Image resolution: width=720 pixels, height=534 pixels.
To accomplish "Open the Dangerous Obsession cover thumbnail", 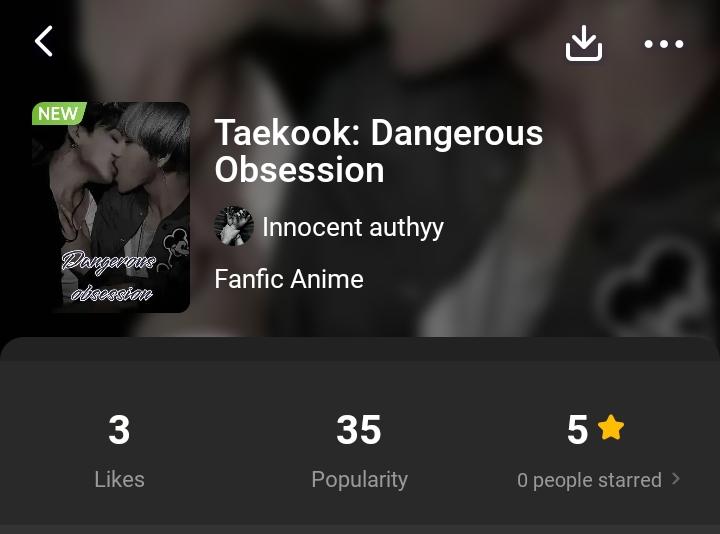I will pyautogui.click(x=111, y=207).
